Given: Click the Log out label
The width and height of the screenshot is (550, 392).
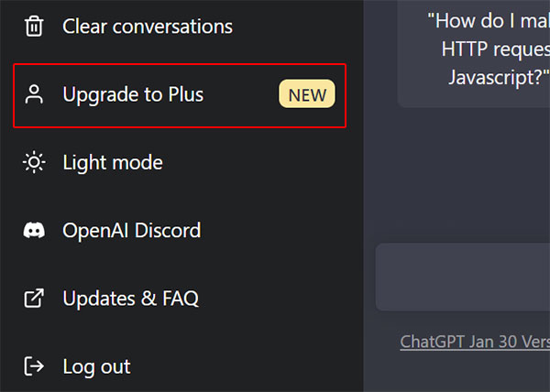Looking at the screenshot, I should (x=96, y=366).
